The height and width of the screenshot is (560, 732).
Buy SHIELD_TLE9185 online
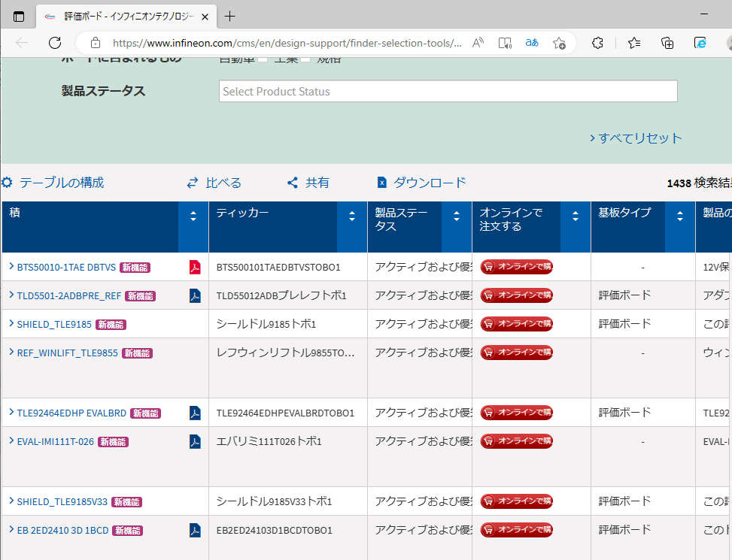tap(517, 323)
